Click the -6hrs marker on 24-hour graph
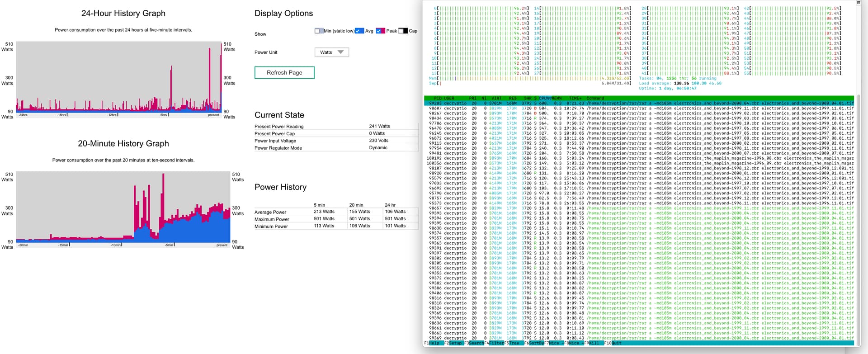Viewport: 868px width, 354px height. click(x=163, y=115)
